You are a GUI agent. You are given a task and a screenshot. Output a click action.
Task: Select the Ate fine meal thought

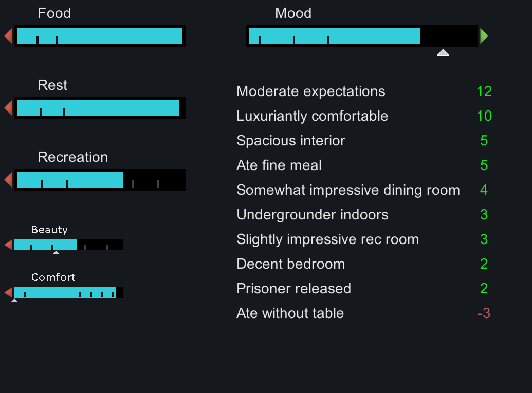tap(279, 165)
